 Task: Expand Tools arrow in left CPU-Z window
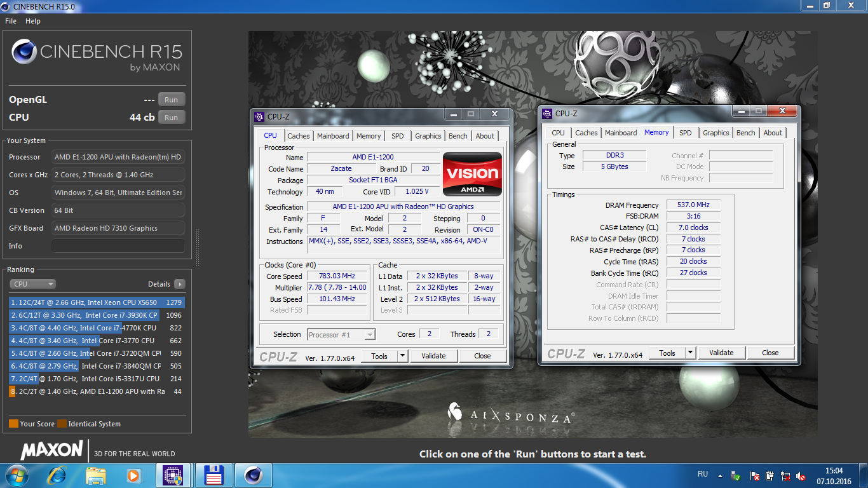tap(402, 356)
